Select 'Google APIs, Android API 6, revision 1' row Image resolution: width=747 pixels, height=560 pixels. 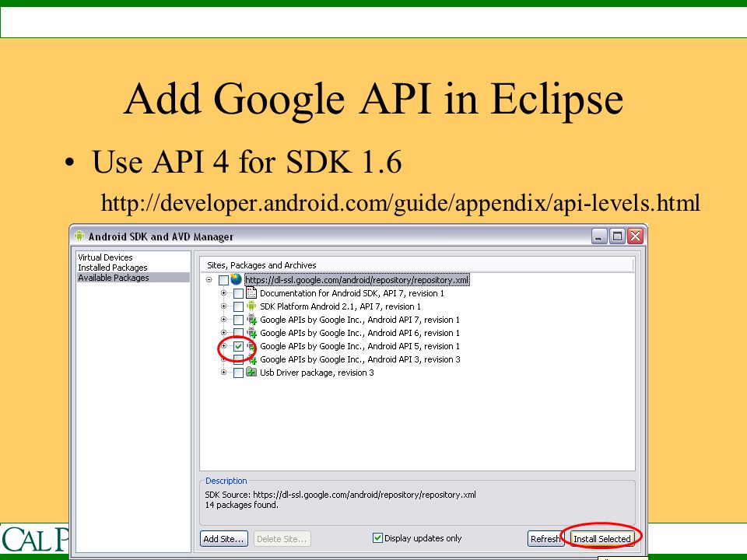pos(359,333)
